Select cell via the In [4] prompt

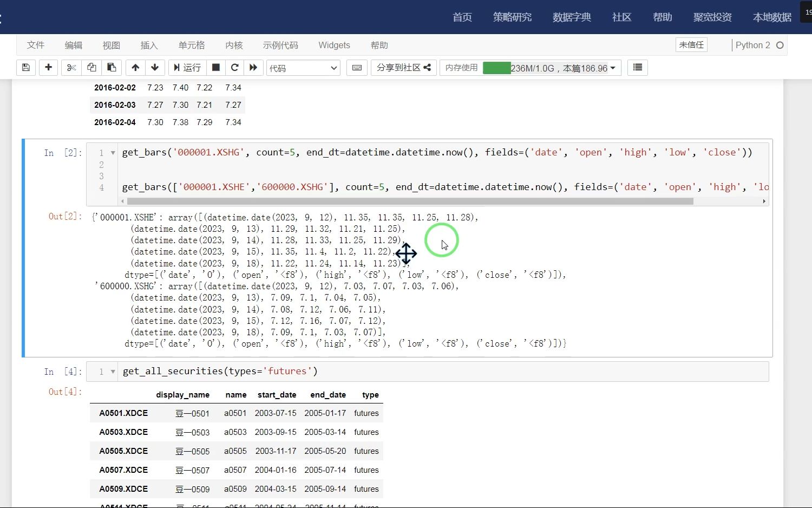[63, 372]
